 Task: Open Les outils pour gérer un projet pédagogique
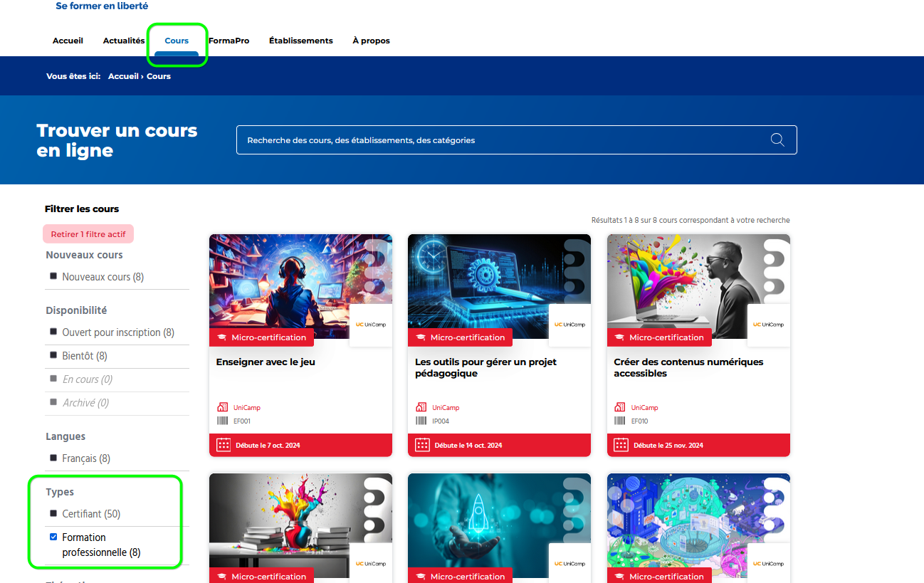pos(485,367)
